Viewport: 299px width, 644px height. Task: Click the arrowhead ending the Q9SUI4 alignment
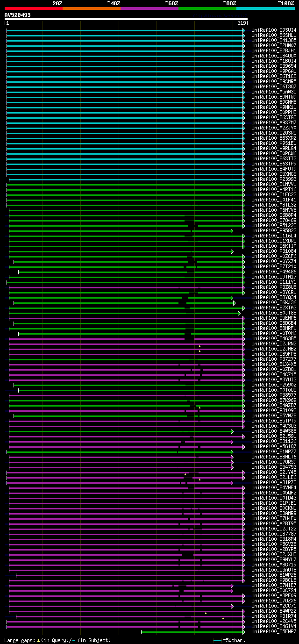click(x=244, y=30)
